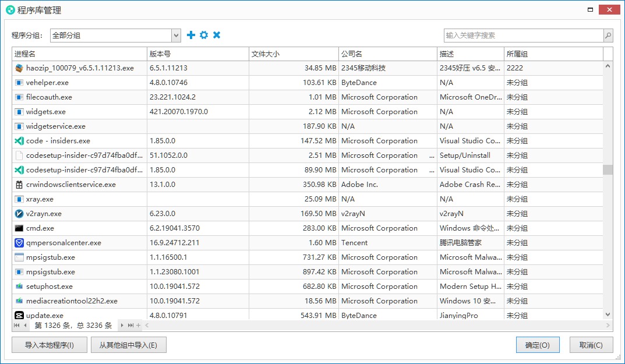Click the magnifier search icon

tap(608, 36)
